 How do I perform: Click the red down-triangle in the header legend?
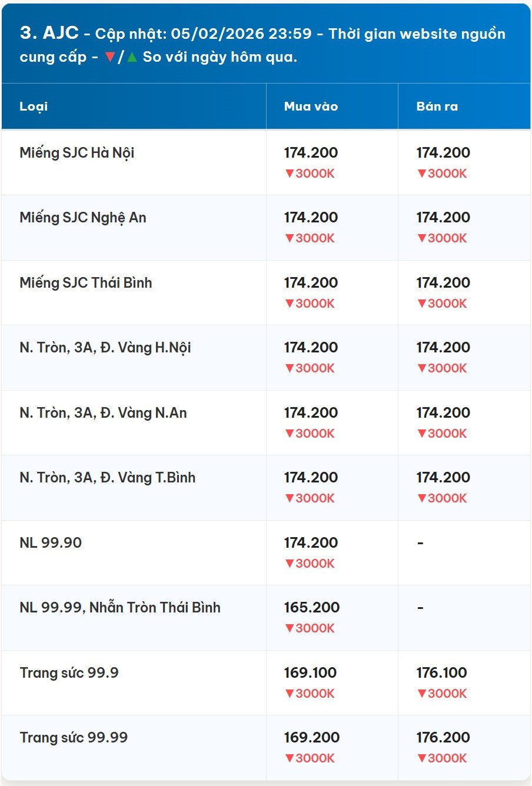(109, 57)
